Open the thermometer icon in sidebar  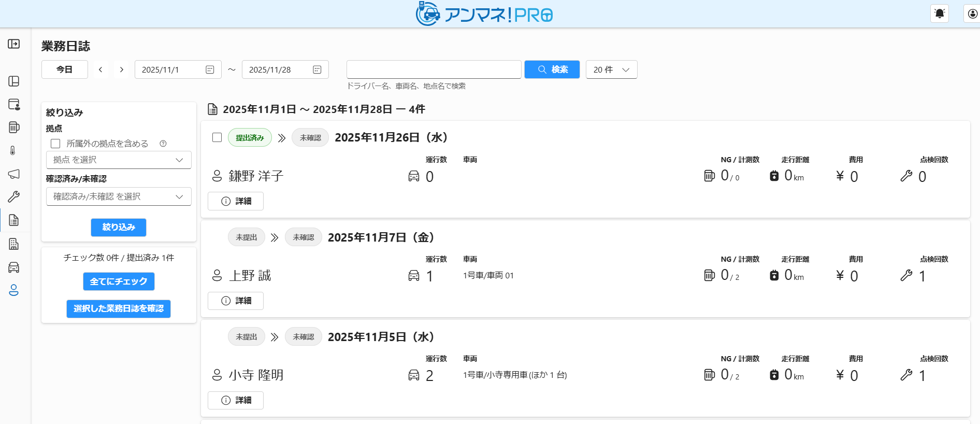coord(13,150)
